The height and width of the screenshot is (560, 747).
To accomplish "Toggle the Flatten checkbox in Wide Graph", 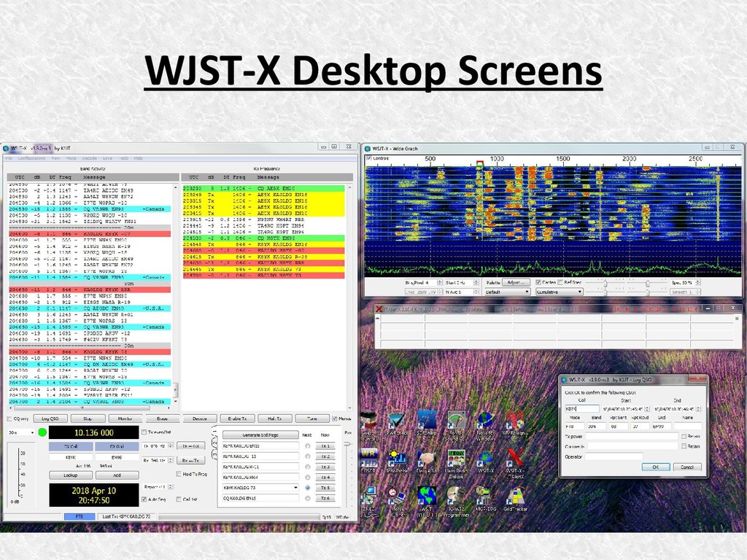I will point(538,282).
